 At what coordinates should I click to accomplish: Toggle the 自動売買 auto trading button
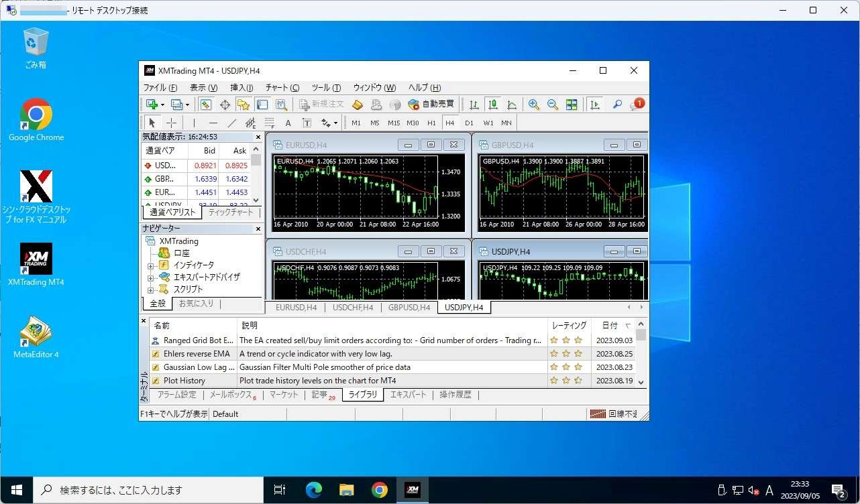coord(431,105)
